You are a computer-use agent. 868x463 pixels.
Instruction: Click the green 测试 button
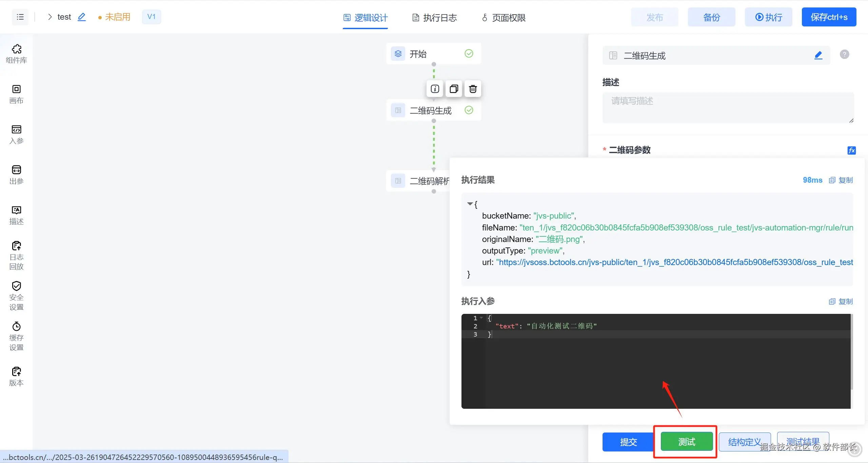tap(687, 442)
